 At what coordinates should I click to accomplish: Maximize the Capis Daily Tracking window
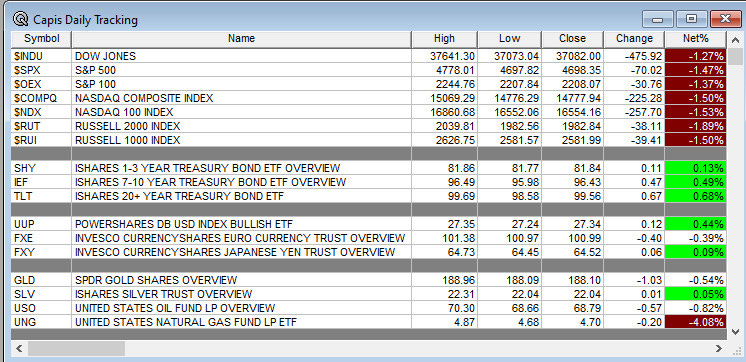click(x=691, y=20)
